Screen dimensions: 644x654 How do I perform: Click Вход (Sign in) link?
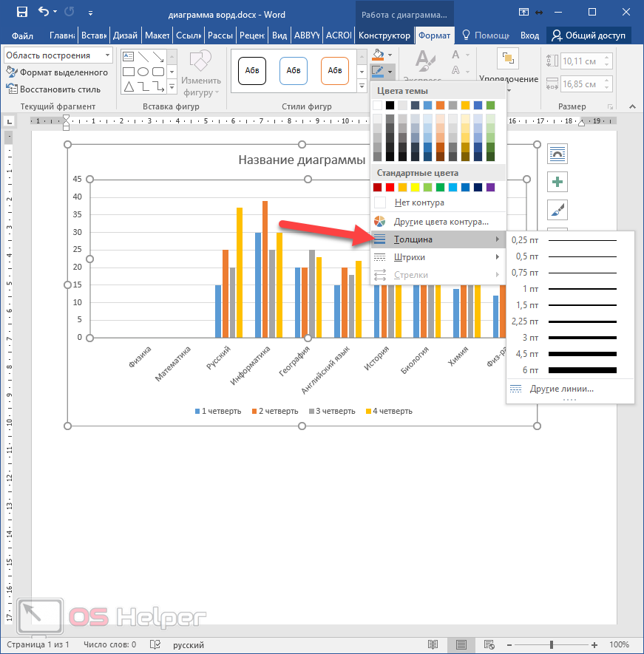529,36
